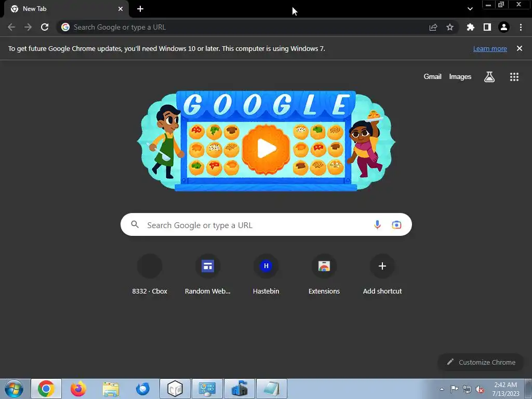Play the Google Doodle game
Image resolution: width=532 pixels, height=399 pixels.
266,148
